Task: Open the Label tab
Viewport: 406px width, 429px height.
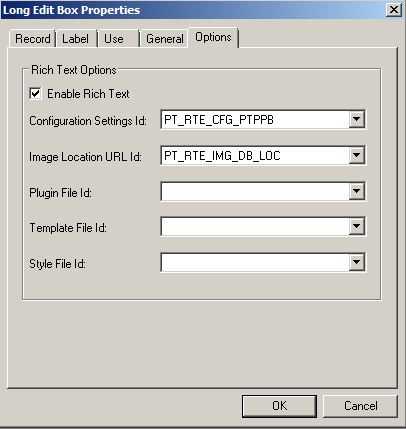Action: 76,39
